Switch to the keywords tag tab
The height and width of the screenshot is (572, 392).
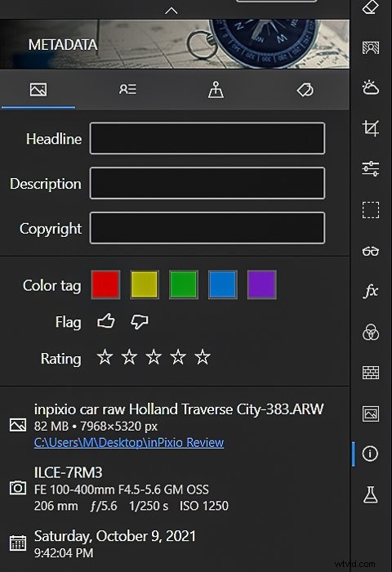point(305,90)
